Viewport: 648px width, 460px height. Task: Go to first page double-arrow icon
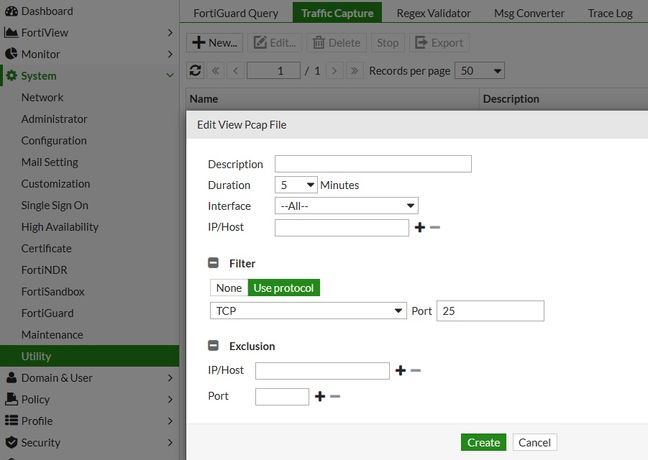point(215,71)
